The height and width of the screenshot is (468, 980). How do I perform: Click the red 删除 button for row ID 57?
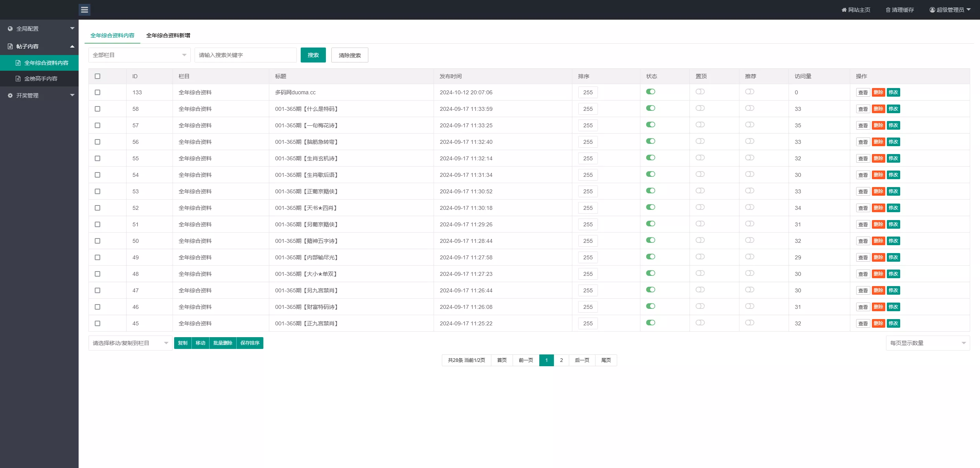(x=878, y=125)
